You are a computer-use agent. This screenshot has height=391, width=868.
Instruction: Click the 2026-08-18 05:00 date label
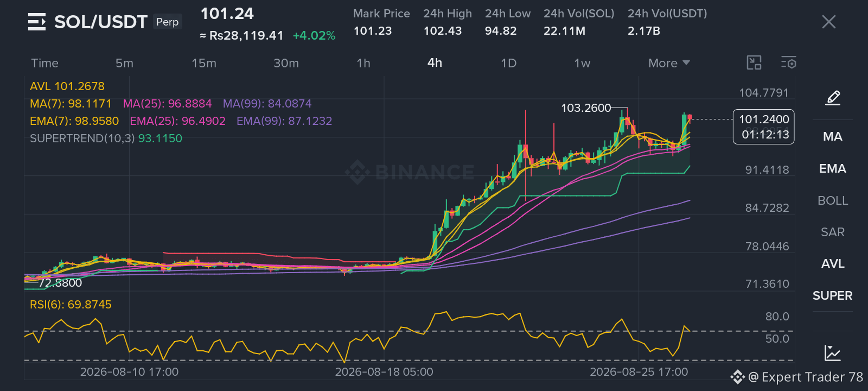(x=384, y=372)
